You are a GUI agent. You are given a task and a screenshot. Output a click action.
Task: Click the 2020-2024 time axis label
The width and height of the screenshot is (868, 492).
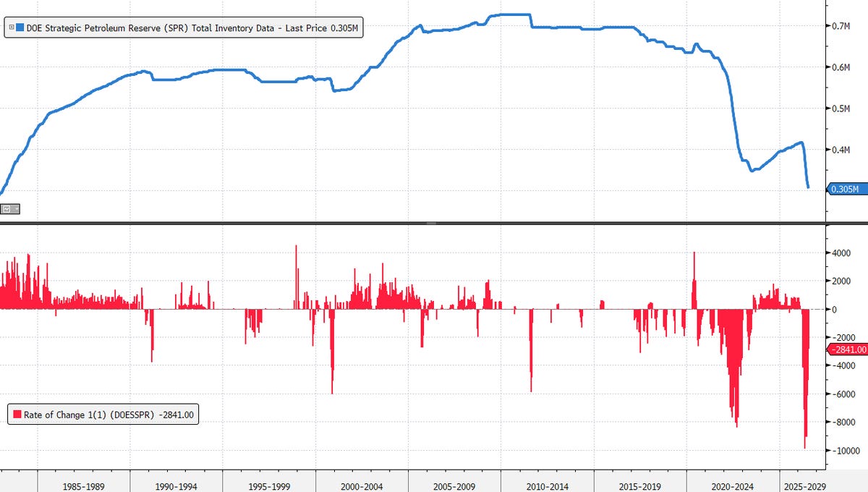[733, 486]
